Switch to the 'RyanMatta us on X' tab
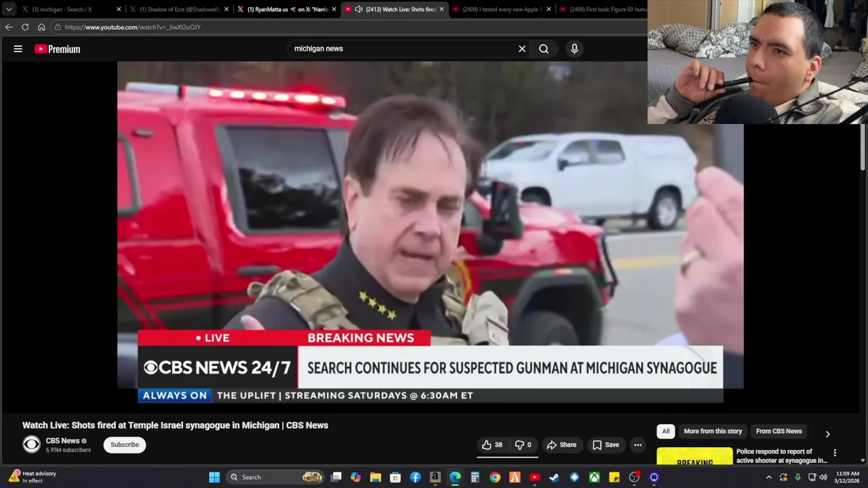The image size is (868, 488). tap(286, 9)
